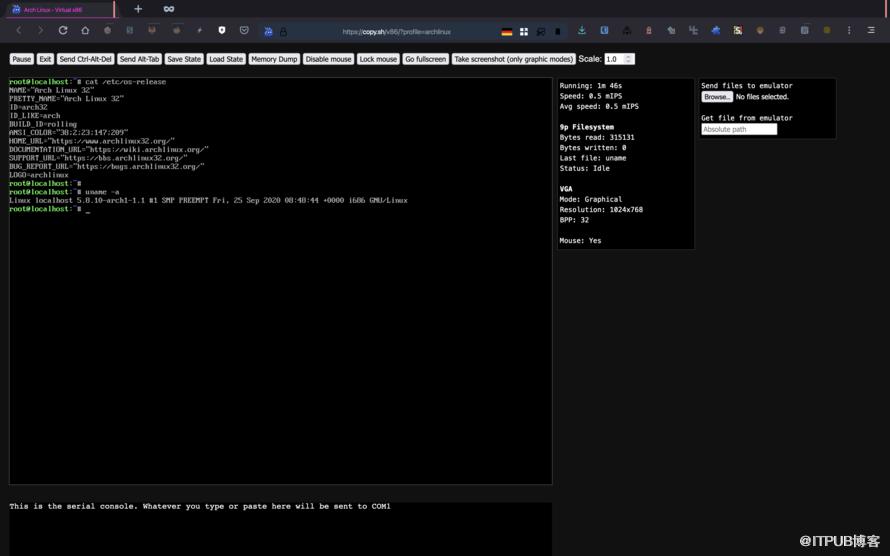Click the Pause emulator button
Viewport: 890px width, 556px height.
coord(22,59)
